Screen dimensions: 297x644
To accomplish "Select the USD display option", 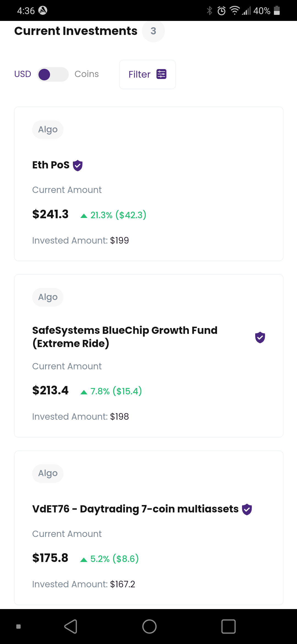I will (x=23, y=74).
